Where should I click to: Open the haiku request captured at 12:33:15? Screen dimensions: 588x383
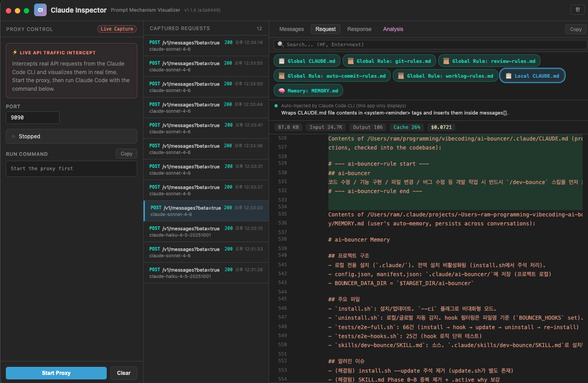coord(206,232)
